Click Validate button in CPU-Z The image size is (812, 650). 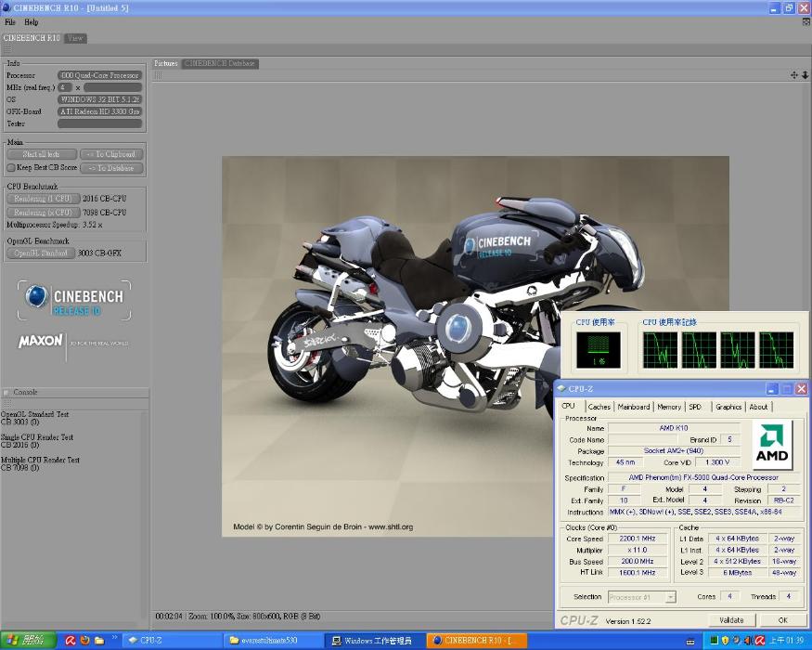(731, 620)
